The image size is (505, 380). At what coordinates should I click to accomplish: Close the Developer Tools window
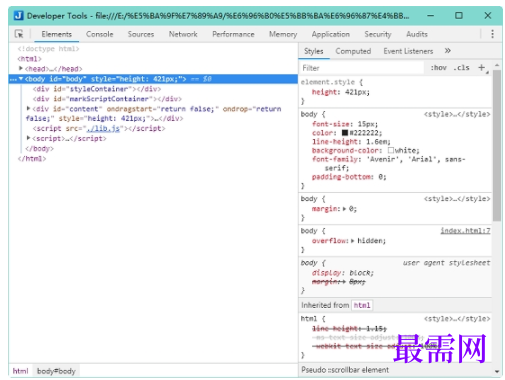[487, 16]
